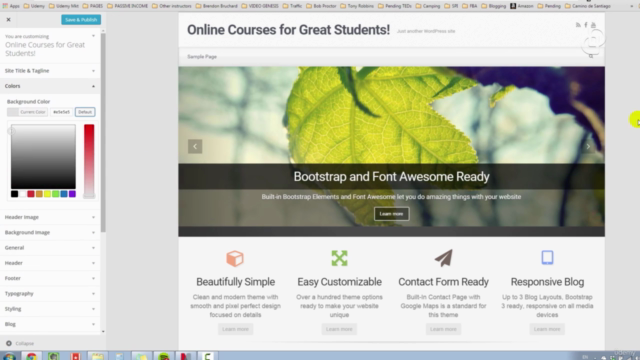Click the YouTube icon in the header
This screenshot has width=640, height=360.
(593, 25)
